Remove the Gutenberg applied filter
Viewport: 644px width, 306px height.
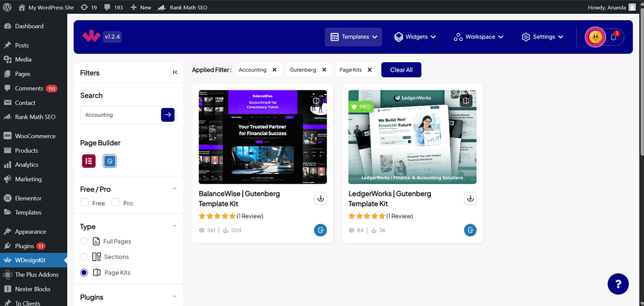coord(324,70)
